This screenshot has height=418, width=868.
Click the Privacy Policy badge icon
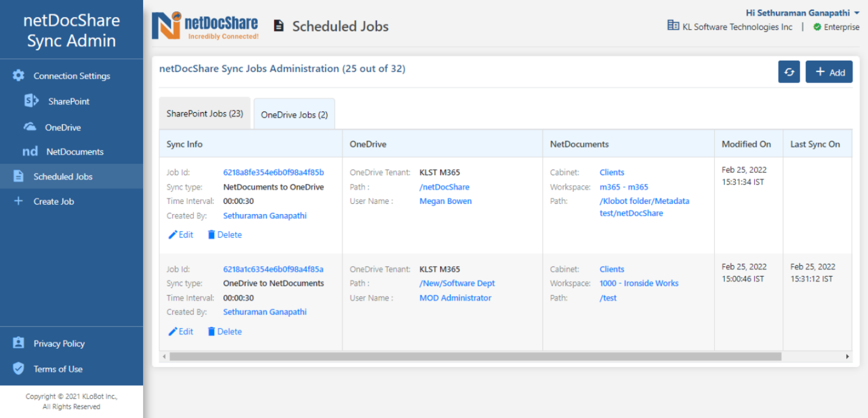tap(19, 343)
